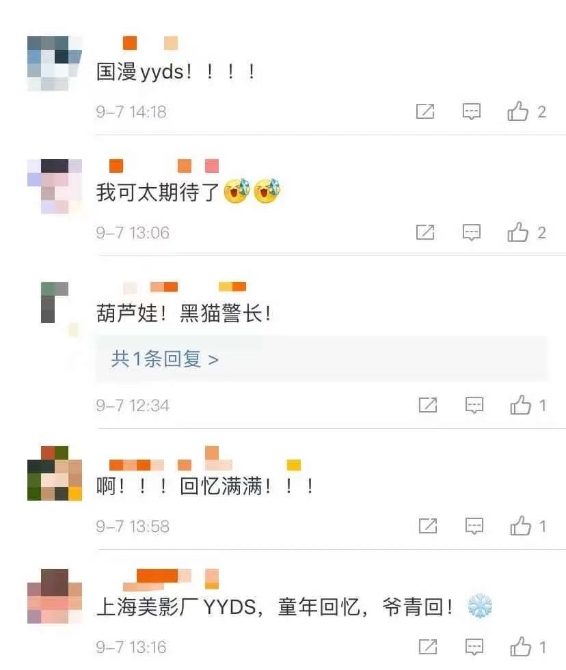The height and width of the screenshot is (670, 566).
Task: Like the 我可太期待了 comment
Action: click(x=518, y=232)
